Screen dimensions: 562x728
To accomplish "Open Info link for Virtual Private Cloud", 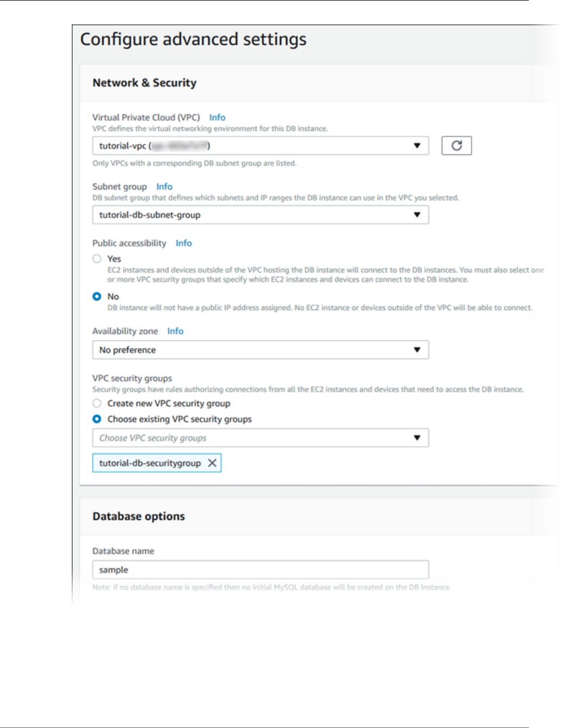I will (217, 117).
